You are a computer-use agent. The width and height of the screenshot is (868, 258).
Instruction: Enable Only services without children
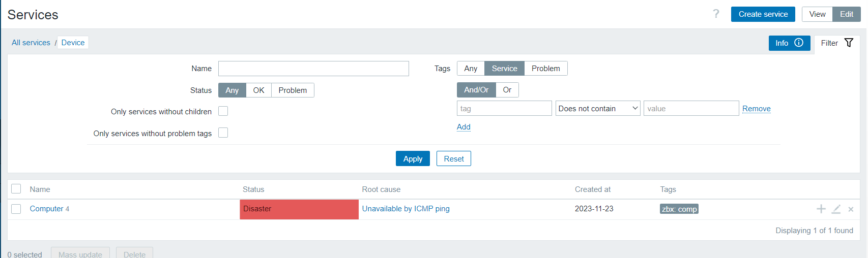click(223, 111)
